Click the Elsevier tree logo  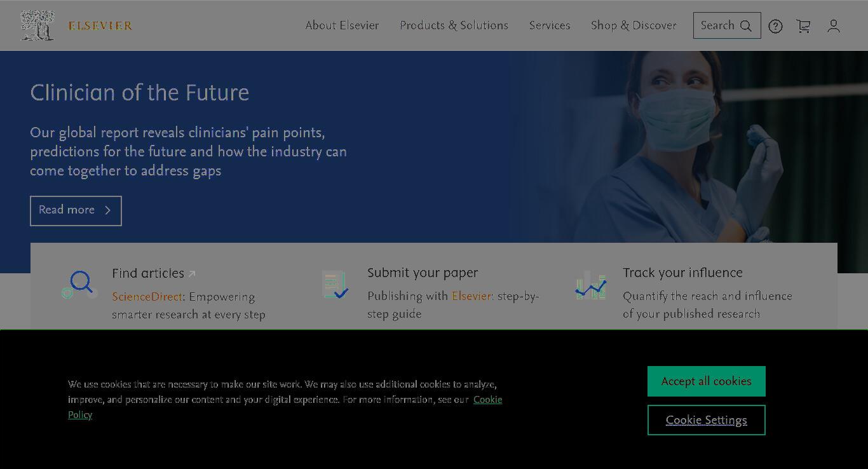click(x=37, y=25)
